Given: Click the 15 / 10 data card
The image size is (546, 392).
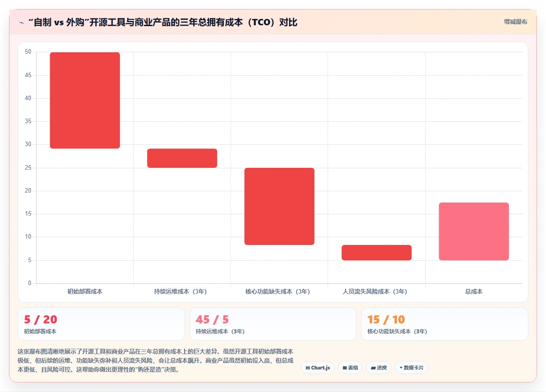Looking at the screenshot, I should (445, 323).
